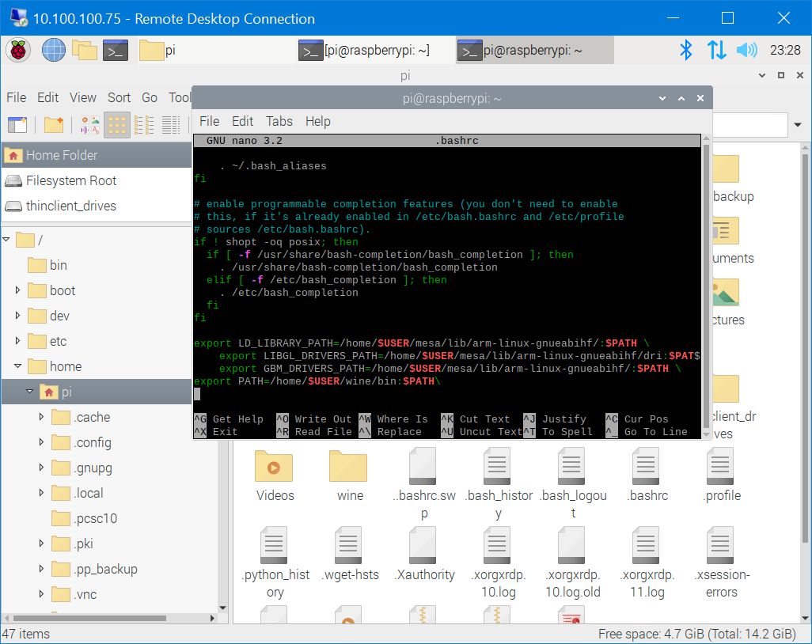Launch a terminal from the panel
This screenshot has width=812, height=644.
(x=115, y=50)
